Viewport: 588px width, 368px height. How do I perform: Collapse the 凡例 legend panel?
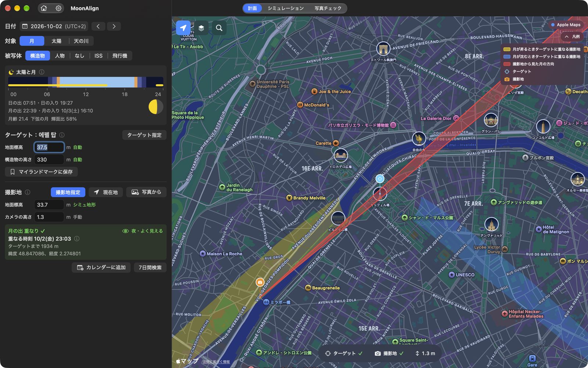572,36
